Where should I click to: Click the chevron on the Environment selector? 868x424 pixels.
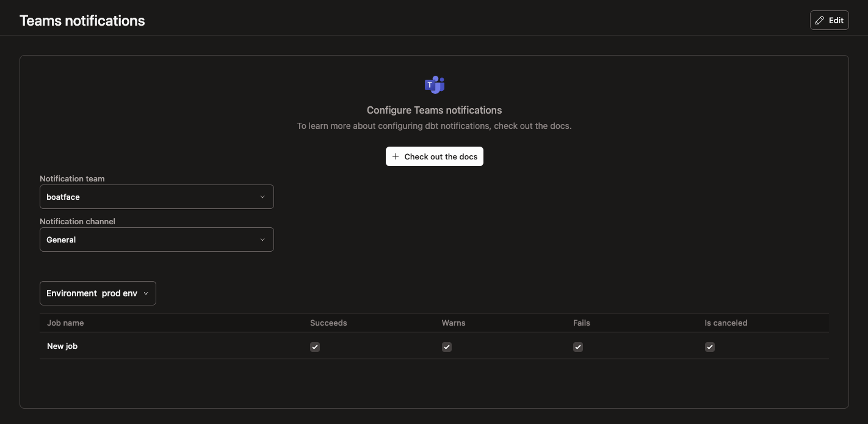146,293
